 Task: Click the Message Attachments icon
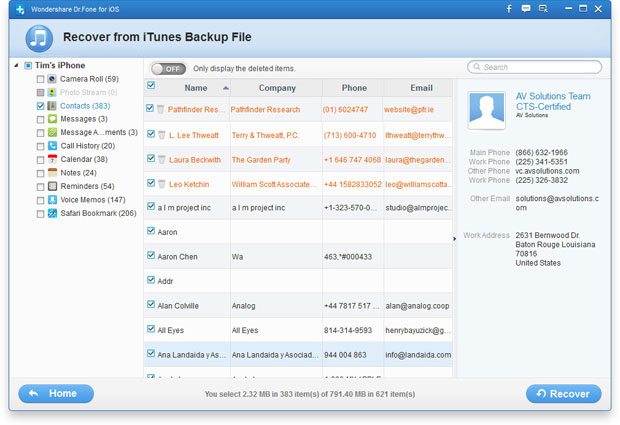52,132
